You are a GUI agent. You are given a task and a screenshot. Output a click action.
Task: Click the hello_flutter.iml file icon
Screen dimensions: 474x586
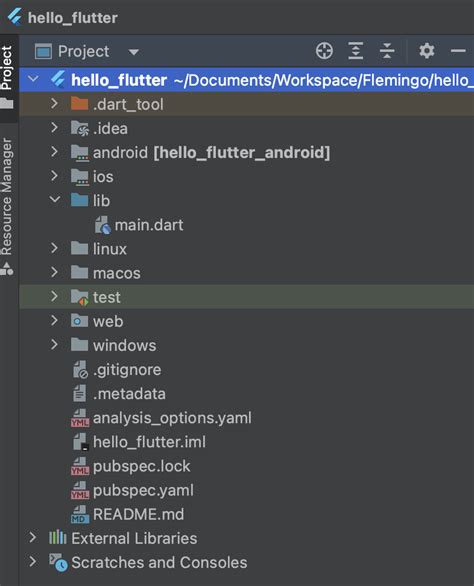(x=80, y=442)
